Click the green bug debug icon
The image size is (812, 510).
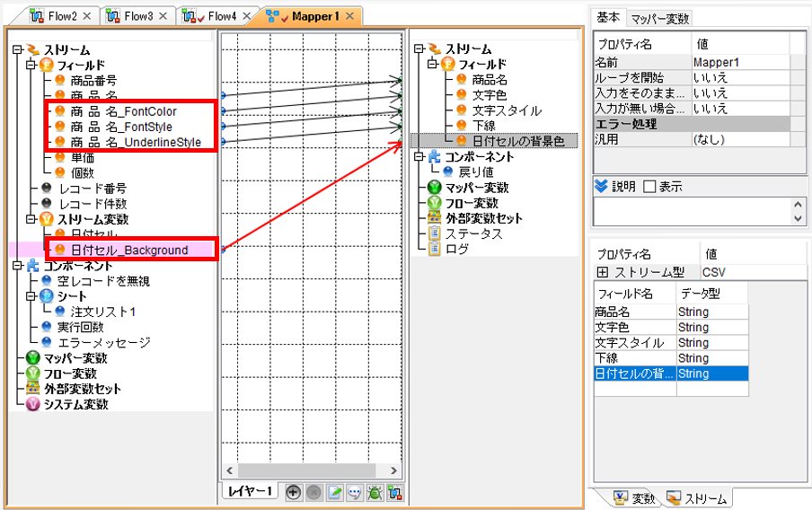point(375,492)
